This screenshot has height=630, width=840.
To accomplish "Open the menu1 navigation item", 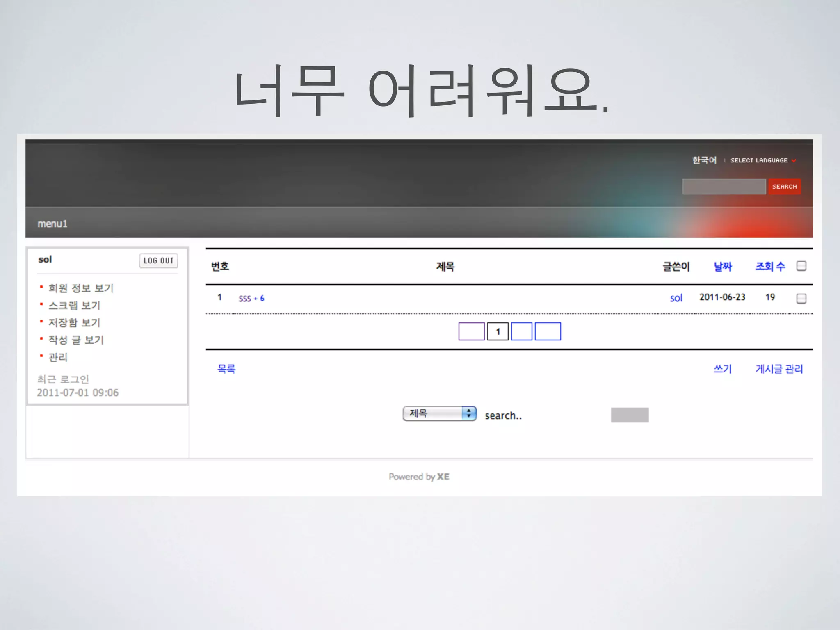I will point(52,224).
